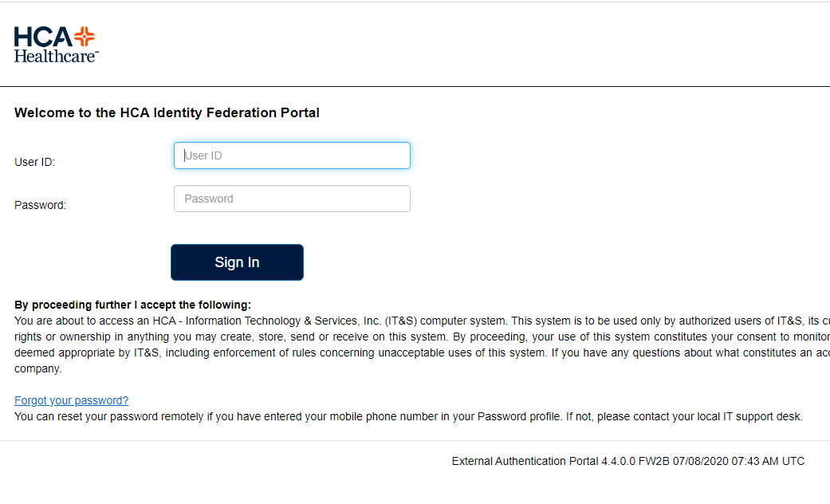Click the 07/08/2020 07:43 AM UTC timestamp

coord(738,461)
